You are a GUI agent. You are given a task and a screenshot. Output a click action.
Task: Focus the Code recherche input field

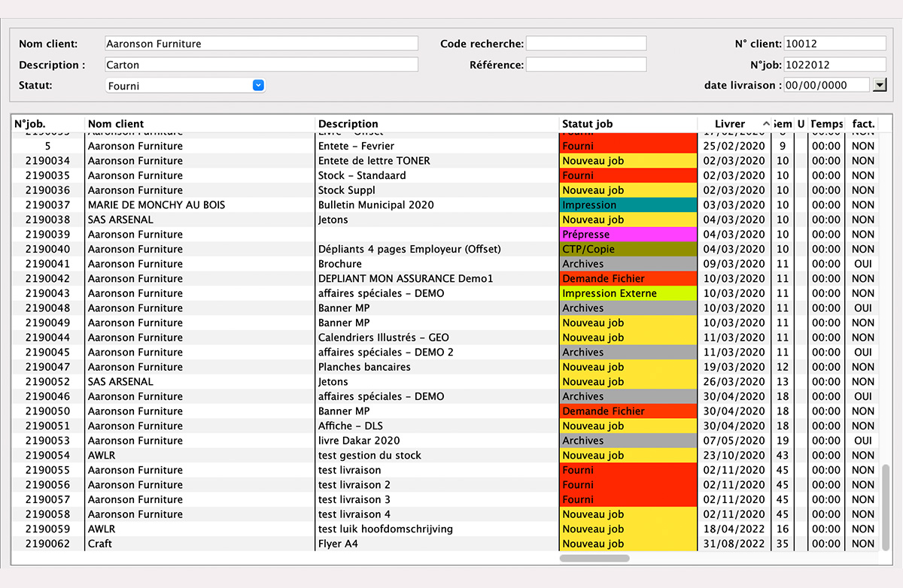pos(585,44)
